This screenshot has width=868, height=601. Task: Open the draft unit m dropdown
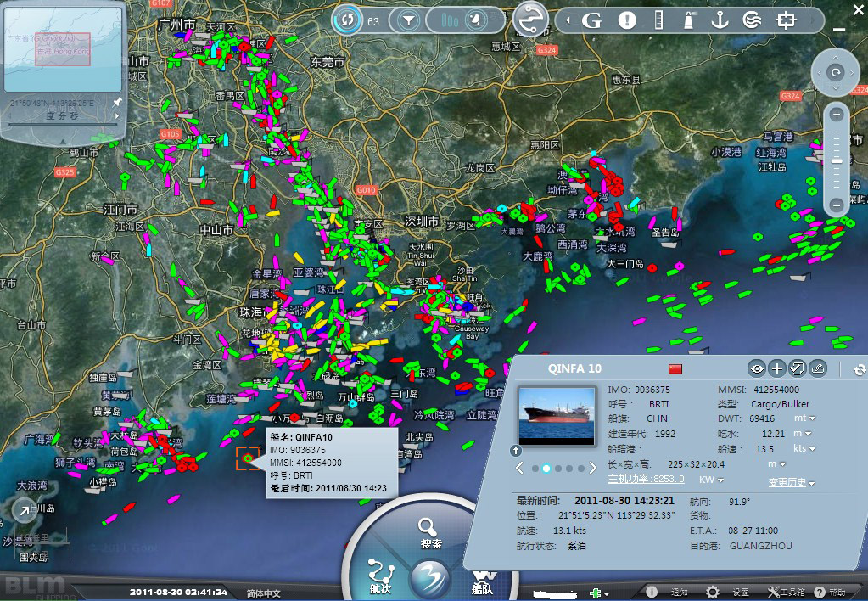(802, 434)
